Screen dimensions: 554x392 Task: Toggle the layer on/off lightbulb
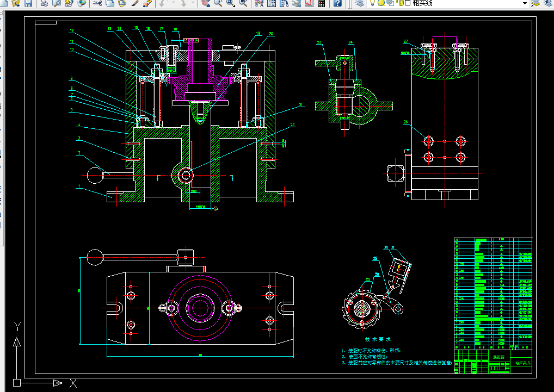[372, 3]
